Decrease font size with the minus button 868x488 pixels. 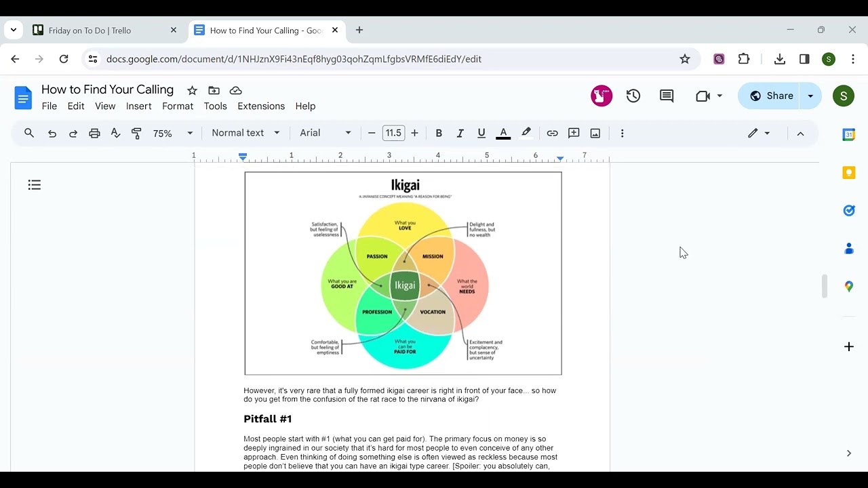(x=372, y=133)
